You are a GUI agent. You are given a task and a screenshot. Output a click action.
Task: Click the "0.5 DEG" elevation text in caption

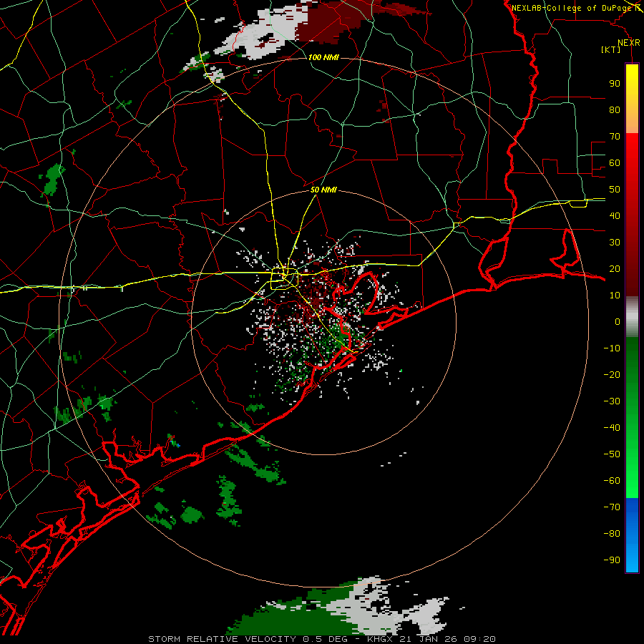[x=325, y=639]
